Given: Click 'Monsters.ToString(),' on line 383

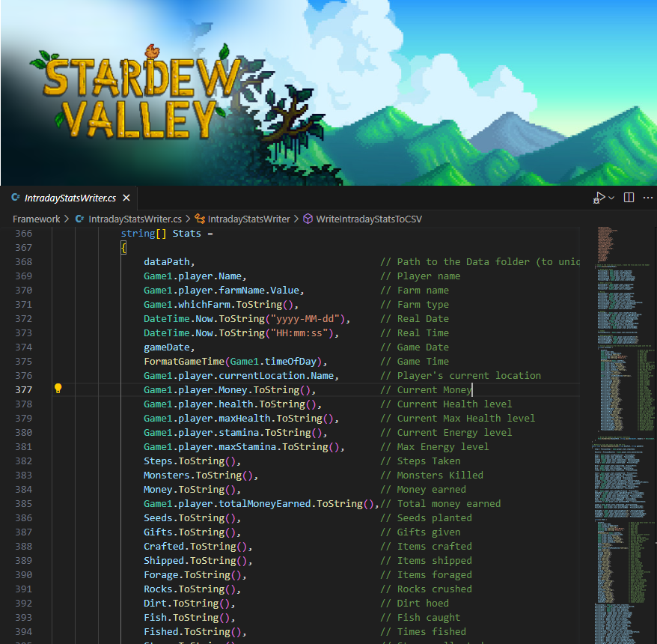Looking at the screenshot, I should point(201,476).
